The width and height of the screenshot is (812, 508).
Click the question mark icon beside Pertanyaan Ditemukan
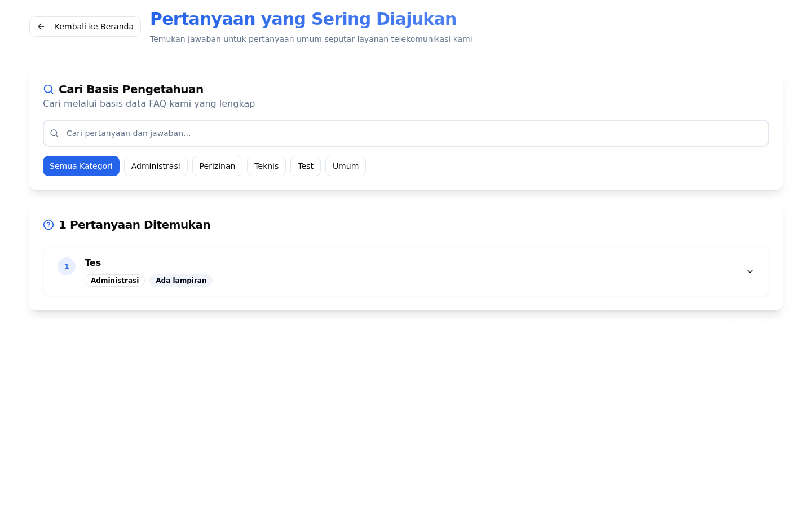pyautogui.click(x=48, y=225)
